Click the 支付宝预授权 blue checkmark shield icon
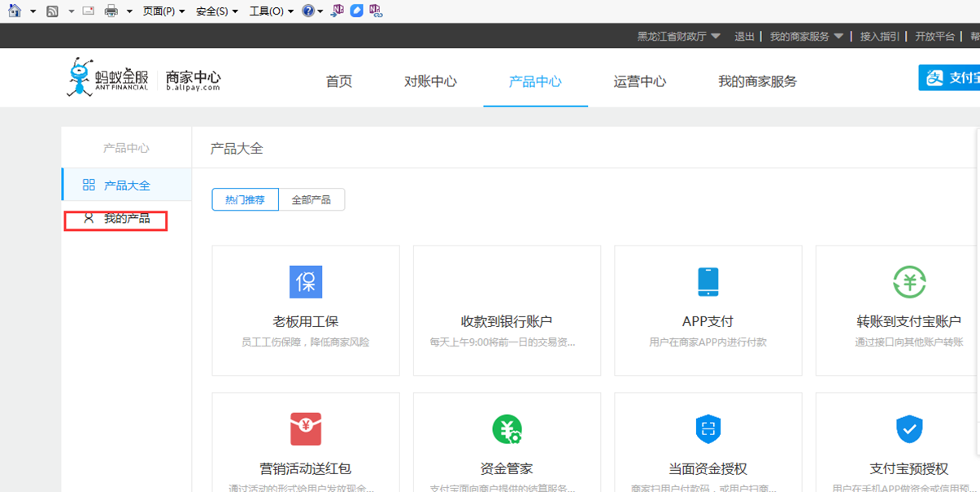 [x=909, y=428]
